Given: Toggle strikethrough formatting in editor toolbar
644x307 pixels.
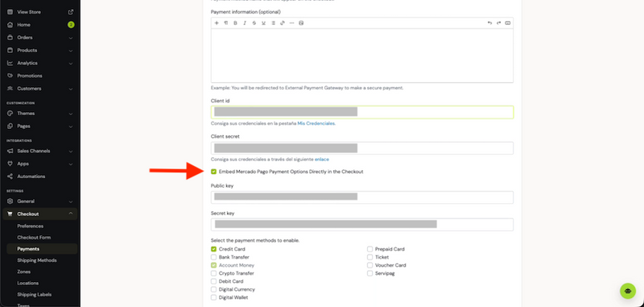Looking at the screenshot, I should (x=254, y=23).
